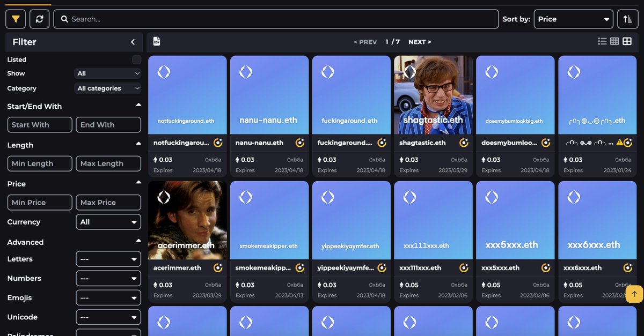
Task: Open the filter funnel button
Action: pyautogui.click(x=16, y=19)
